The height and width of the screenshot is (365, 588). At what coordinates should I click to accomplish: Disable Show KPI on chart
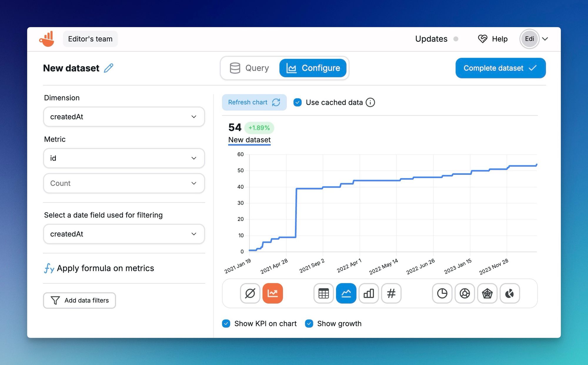point(226,323)
